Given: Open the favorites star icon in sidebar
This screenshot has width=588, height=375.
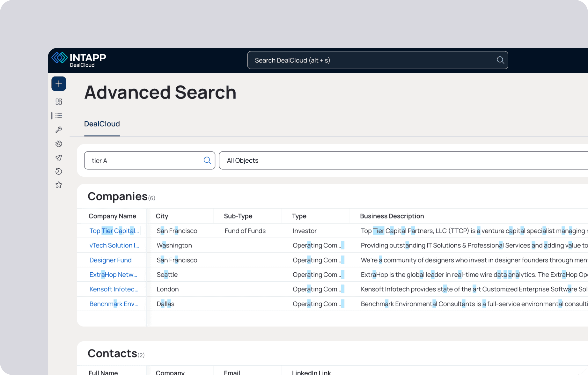Looking at the screenshot, I should coord(59,185).
